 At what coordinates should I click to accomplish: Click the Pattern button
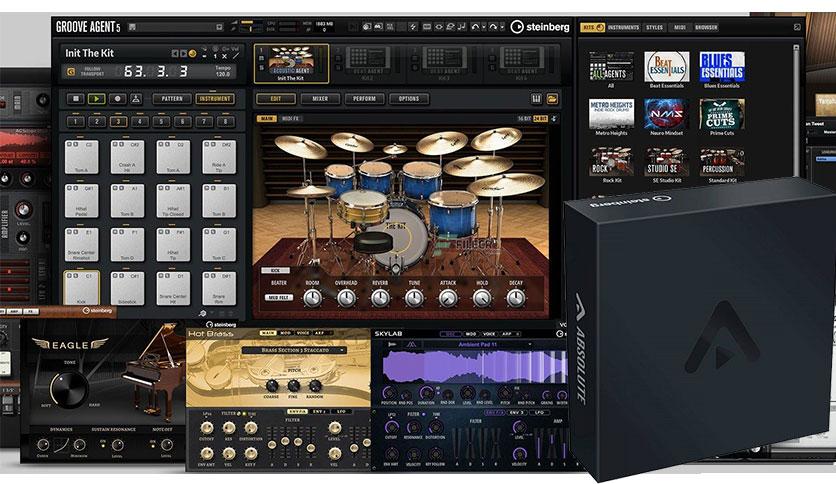[x=172, y=99]
